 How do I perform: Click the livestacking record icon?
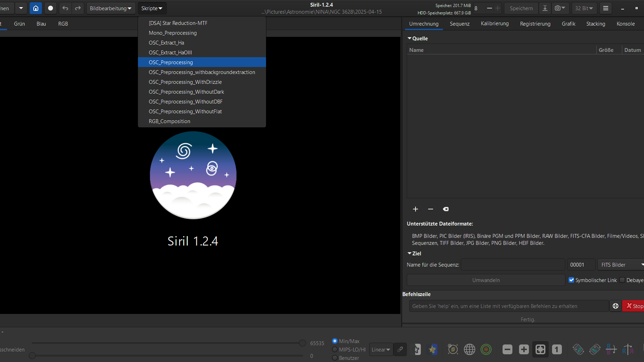coord(51,8)
